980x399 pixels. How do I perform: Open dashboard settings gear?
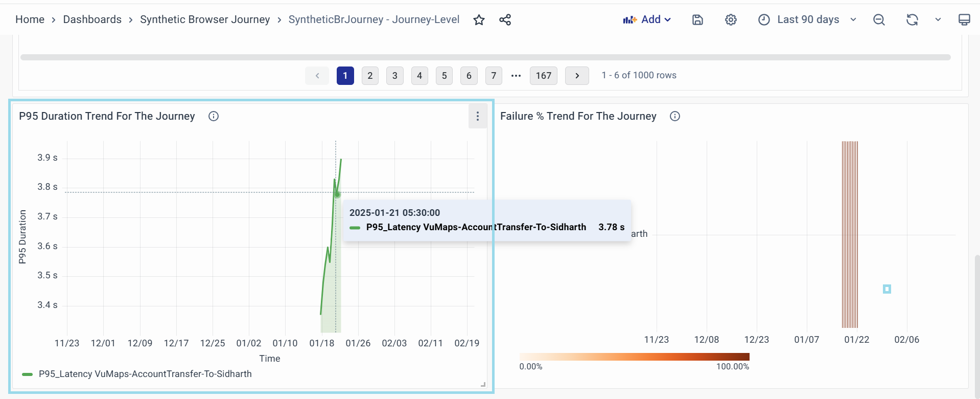731,20
